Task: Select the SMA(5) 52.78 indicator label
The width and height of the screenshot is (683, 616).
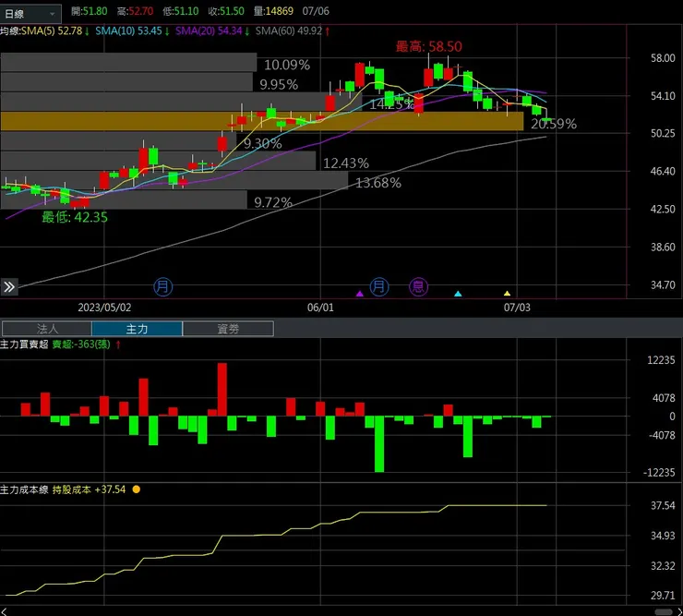Action: tap(55, 31)
